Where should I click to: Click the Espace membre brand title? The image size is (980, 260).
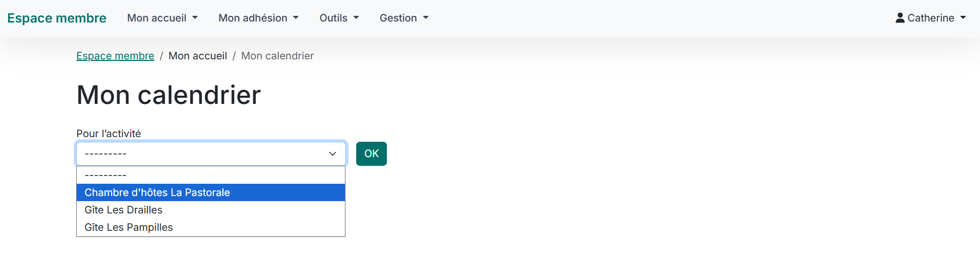[57, 18]
